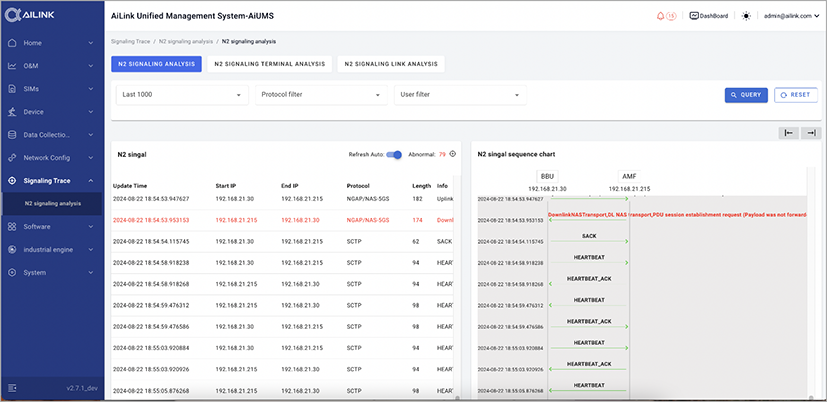Expand the admin@ailink.com account menu
Viewport: 827px width, 402px height.
(791, 16)
